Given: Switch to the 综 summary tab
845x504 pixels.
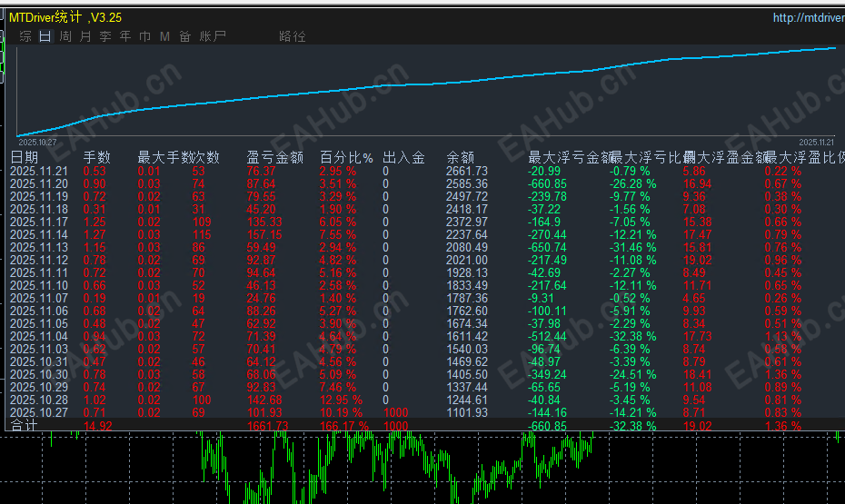Looking at the screenshot, I should [x=25, y=36].
